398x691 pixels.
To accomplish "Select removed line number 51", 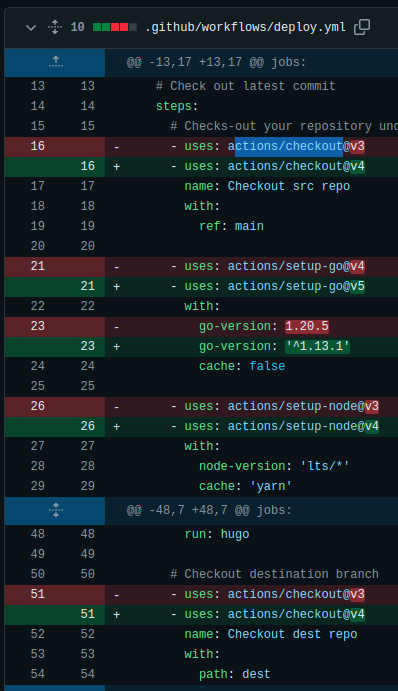I will [x=37, y=594].
